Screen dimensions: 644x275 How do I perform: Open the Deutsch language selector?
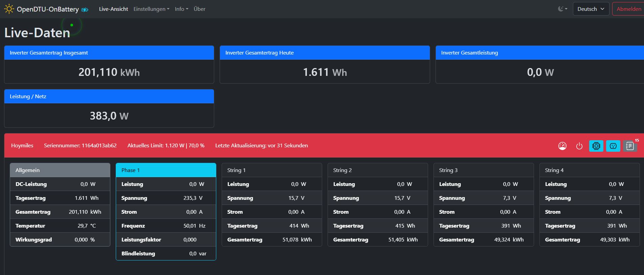coord(591,9)
